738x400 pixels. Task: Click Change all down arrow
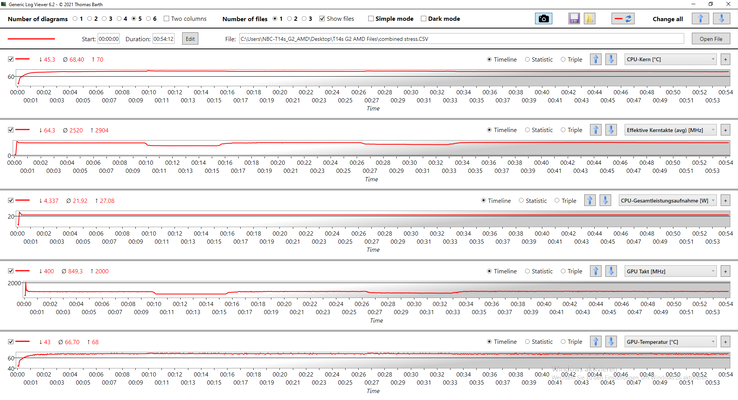tap(721, 19)
